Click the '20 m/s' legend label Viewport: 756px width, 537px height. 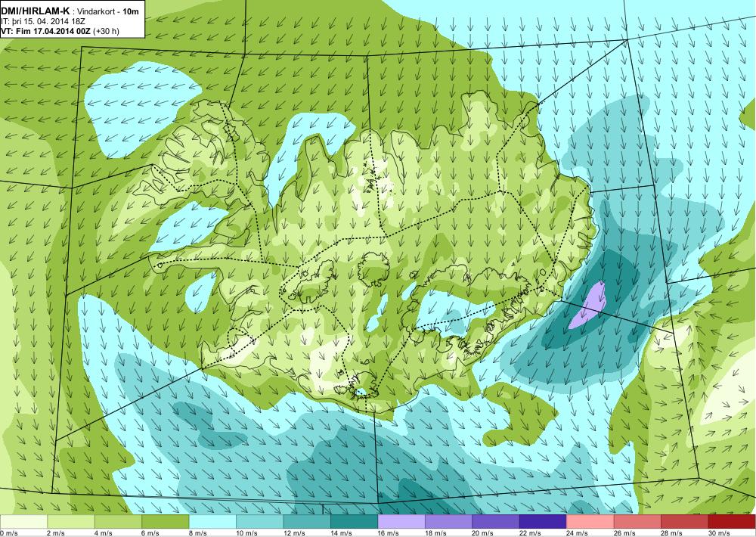tap(483, 533)
